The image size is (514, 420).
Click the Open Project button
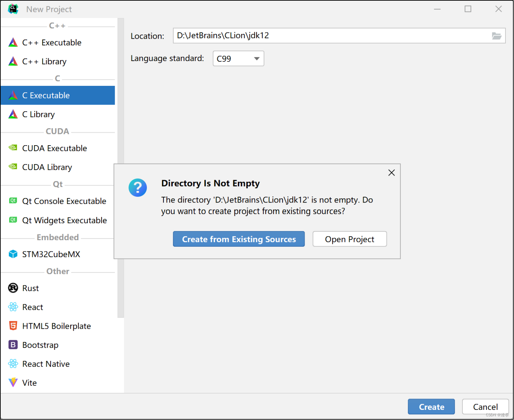click(x=349, y=239)
